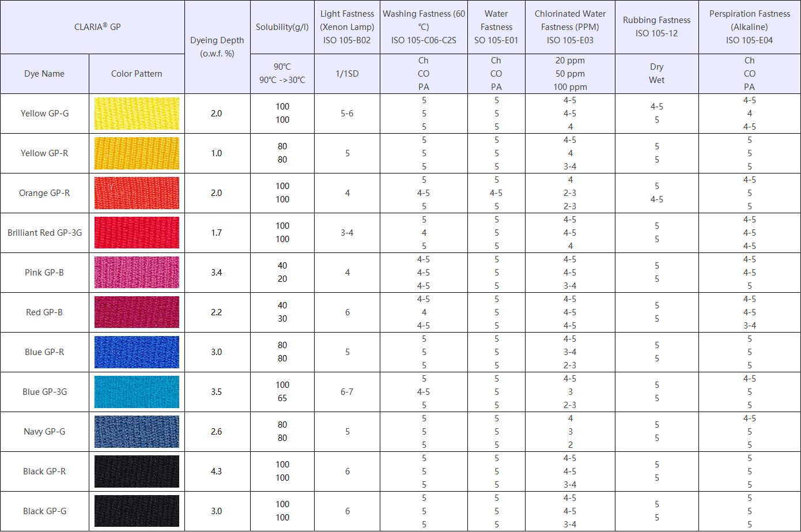Select the Red GP-B fabric swatch
801x532 pixels.
137,312
